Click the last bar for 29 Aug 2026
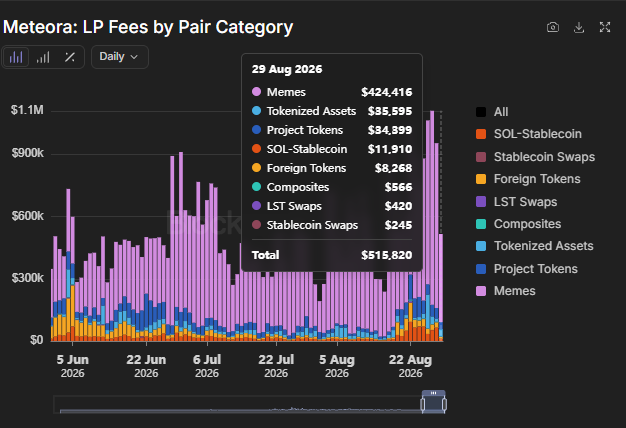 441,287
